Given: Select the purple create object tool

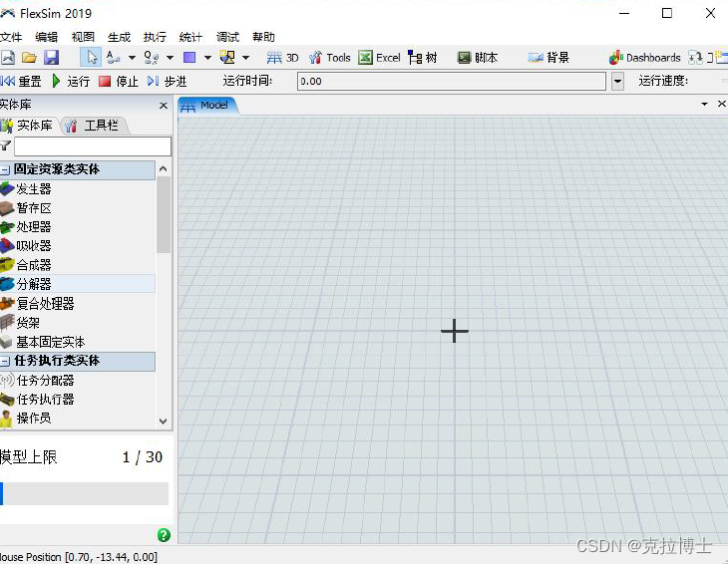Looking at the screenshot, I should [189, 58].
